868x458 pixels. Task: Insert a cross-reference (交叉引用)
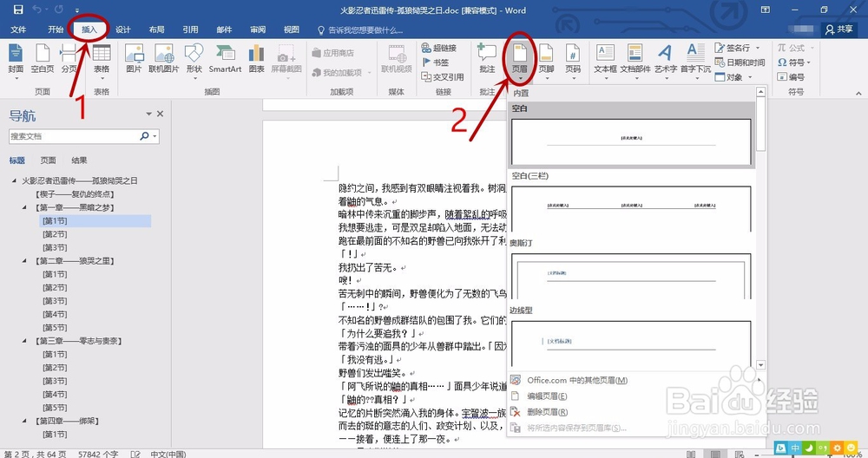(443, 77)
